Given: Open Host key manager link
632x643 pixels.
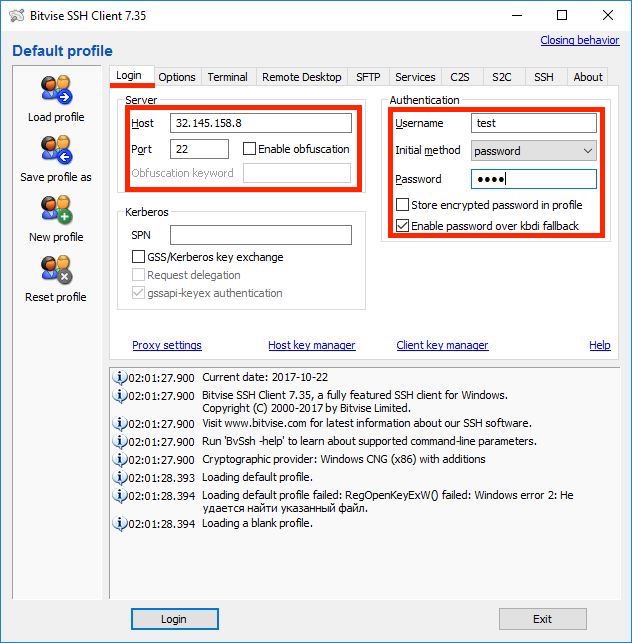Looking at the screenshot, I should pos(312,345).
